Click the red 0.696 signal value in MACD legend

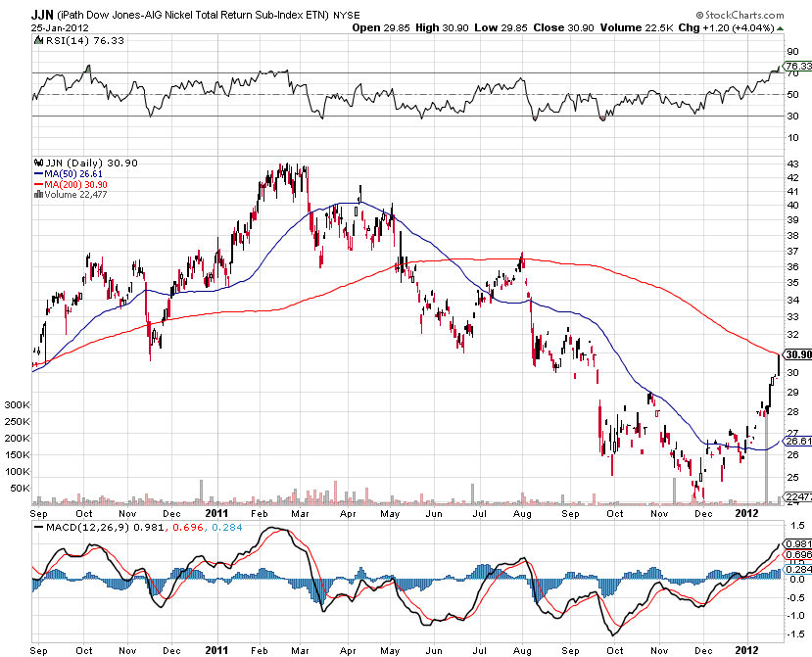(x=186, y=527)
